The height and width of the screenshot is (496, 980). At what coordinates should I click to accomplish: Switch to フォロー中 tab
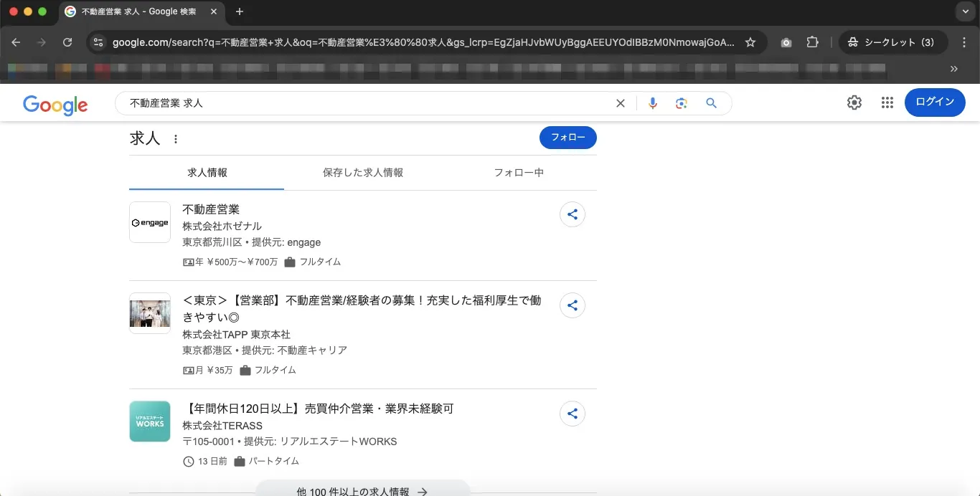519,173
